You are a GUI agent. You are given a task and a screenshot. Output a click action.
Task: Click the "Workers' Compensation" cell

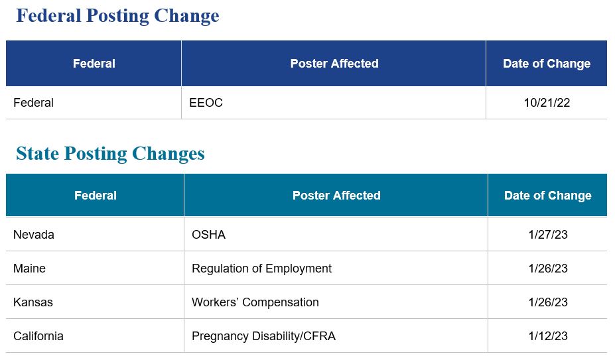(x=255, y=302)
